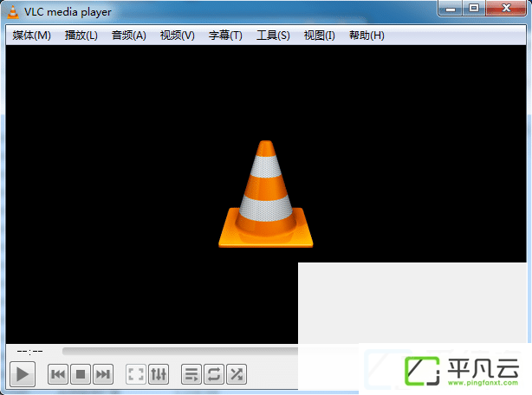Screen dimensions: 532x395
Task: Open extended settings equalizer icon
Action: pos(159,374)
